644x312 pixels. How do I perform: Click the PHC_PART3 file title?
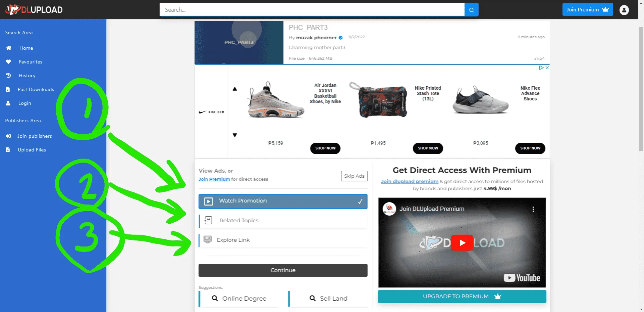point(308,28)
